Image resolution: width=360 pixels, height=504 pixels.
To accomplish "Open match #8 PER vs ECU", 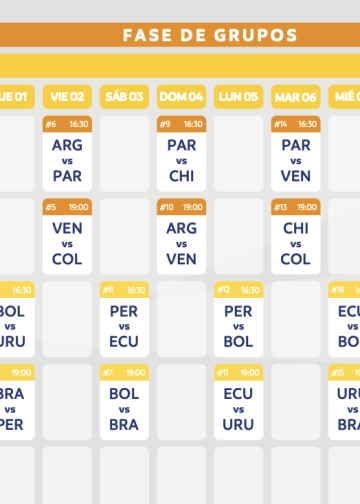I will (124, 319).
